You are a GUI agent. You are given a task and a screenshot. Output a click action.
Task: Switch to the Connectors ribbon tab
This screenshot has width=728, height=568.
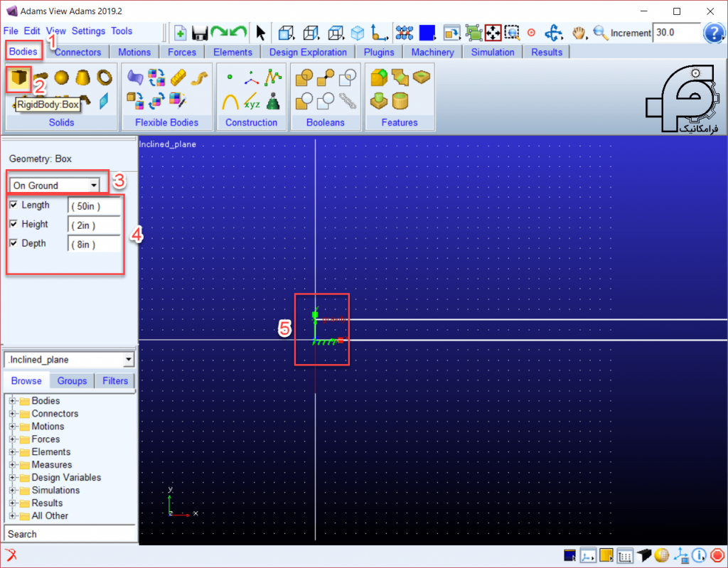pos(77,52)
